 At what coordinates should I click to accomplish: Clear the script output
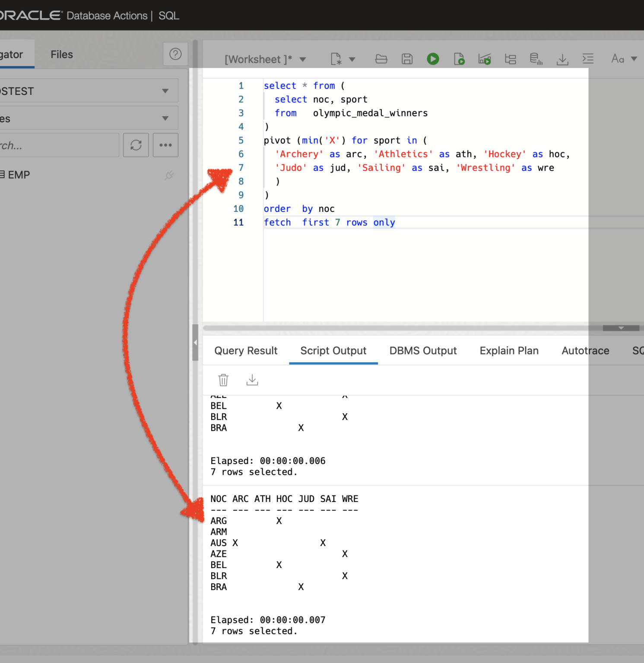coord(223,380)
